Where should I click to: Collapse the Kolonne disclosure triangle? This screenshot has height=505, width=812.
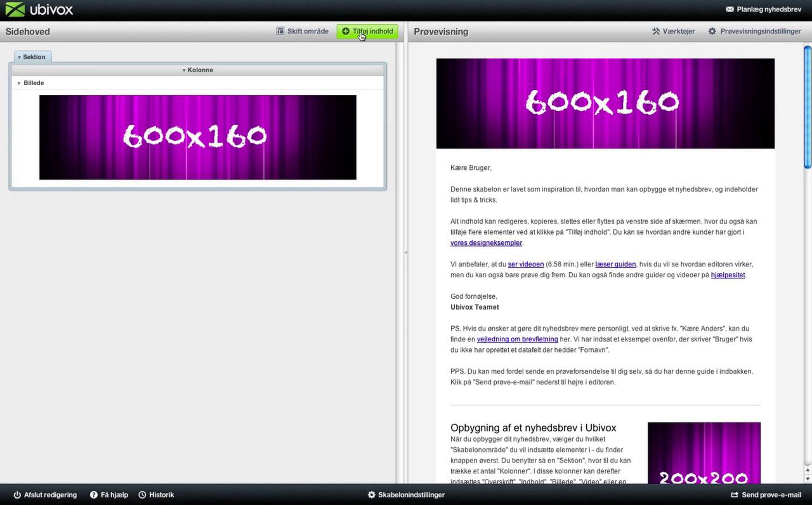click(x=184, y=70)
